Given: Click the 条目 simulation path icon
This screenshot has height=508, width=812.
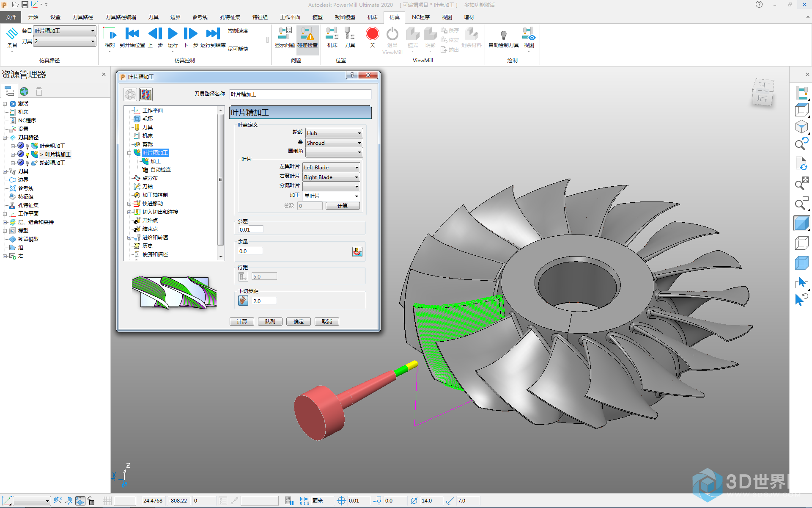Looking at the screenshot, I should 12,33.
